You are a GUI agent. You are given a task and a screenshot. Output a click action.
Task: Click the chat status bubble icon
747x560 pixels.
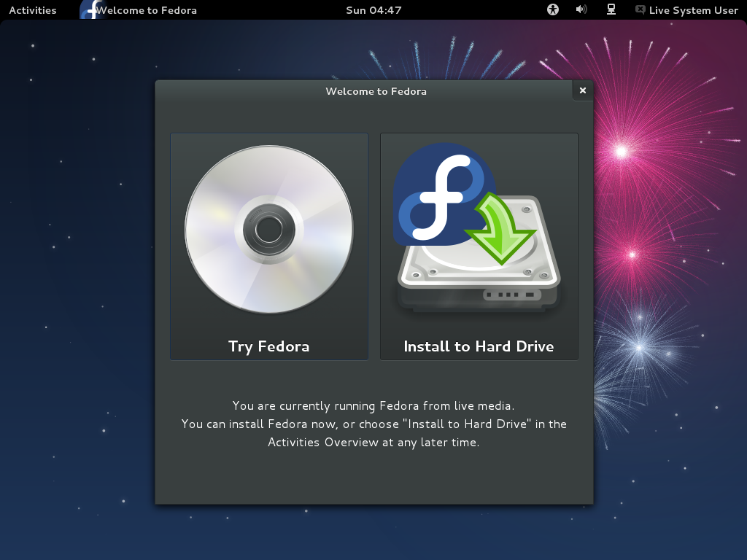pos(640,10)
